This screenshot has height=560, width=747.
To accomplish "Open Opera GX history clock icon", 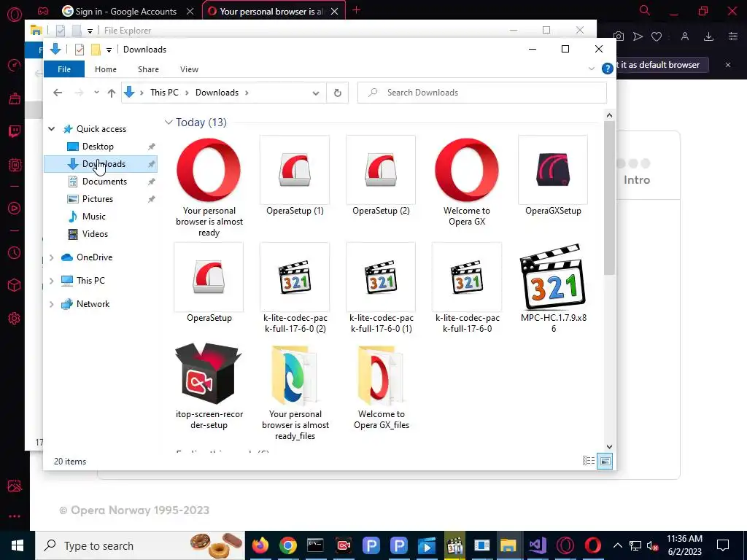I will tap(15, 252).
